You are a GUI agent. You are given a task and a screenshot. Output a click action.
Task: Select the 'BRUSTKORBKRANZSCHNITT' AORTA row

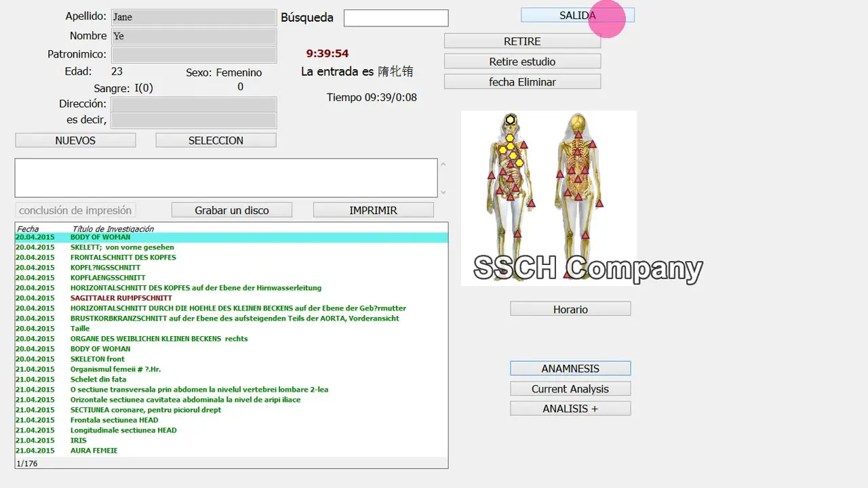click(x=231, y=319)
